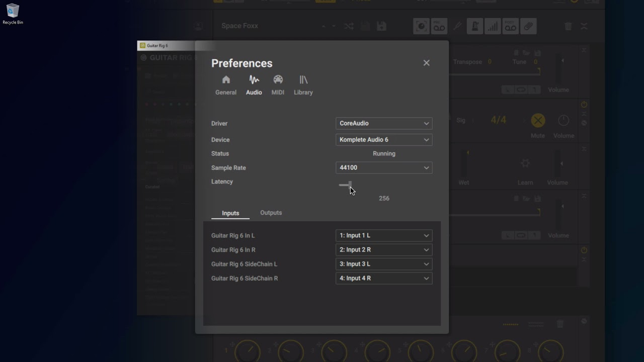Click the yellow metronome Mute button

pos(538,120)
